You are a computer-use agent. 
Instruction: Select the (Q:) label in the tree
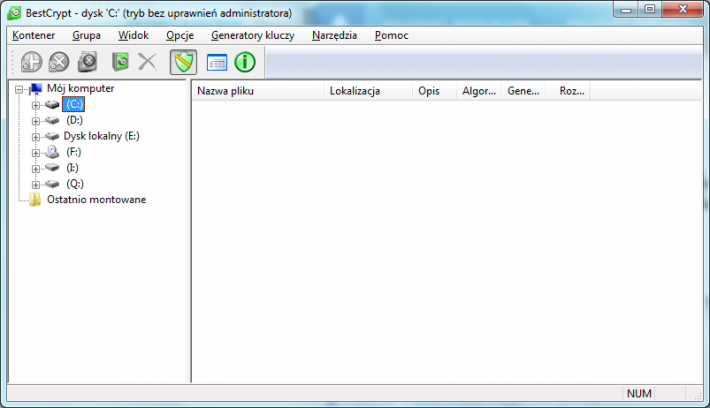75,184
